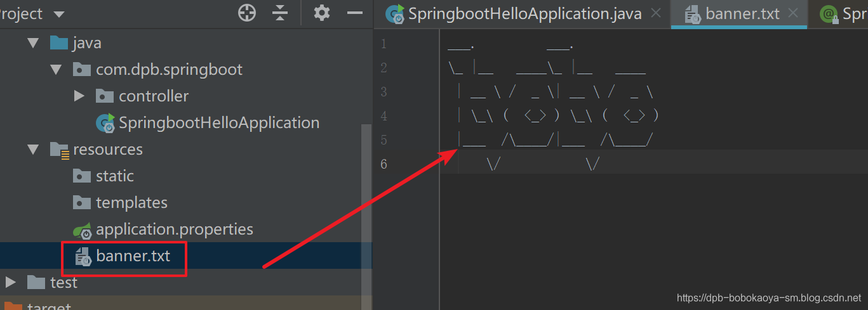
Task: Expand the controller package arrow
Action: (79, 96)
